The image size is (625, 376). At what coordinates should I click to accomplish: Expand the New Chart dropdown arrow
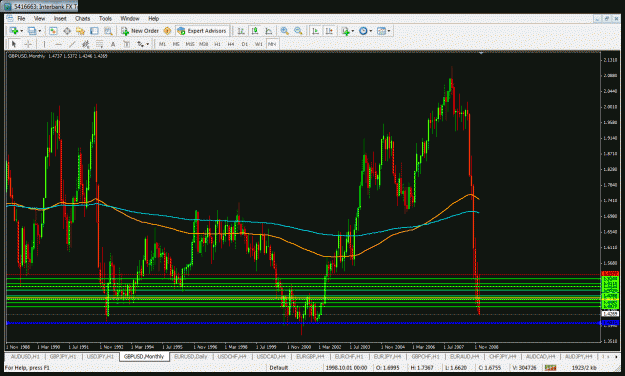point(21,31)
